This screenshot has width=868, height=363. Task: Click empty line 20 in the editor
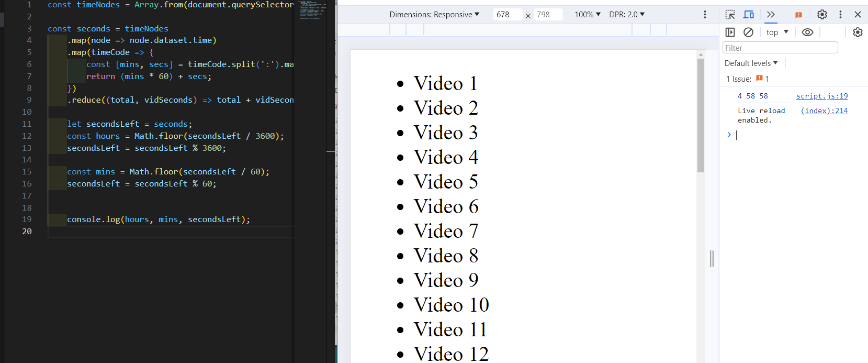170,232
